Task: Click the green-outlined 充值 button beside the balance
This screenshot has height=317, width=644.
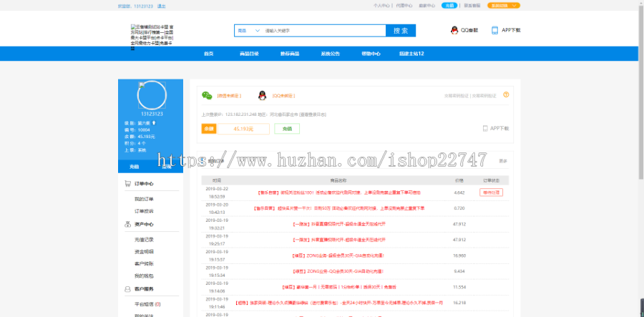Action: pyautogui.click(x=287, y=129)
